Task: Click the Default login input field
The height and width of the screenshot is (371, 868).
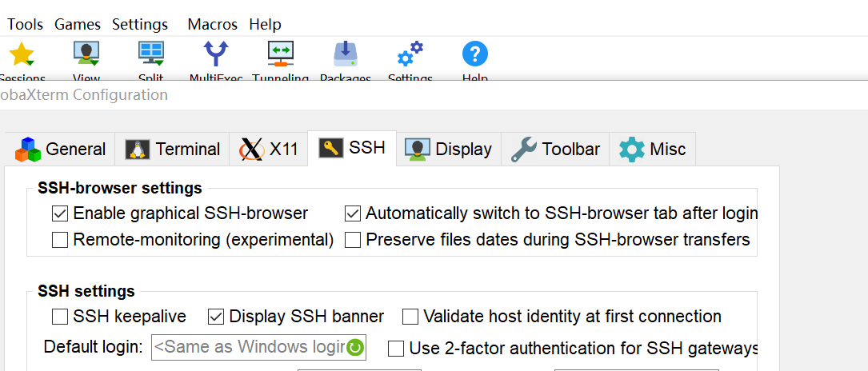Action: pyautogui.click(x=248, y=347)
